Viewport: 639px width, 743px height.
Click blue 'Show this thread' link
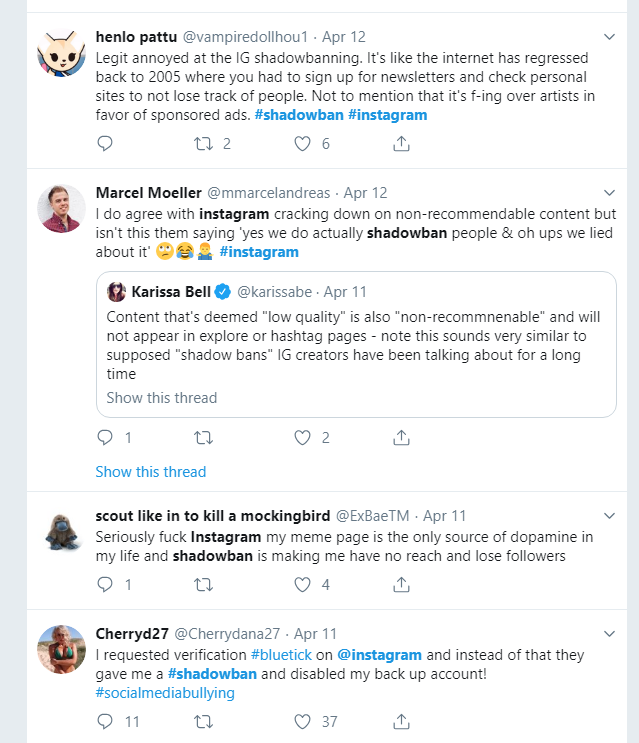tap(151, 472)
